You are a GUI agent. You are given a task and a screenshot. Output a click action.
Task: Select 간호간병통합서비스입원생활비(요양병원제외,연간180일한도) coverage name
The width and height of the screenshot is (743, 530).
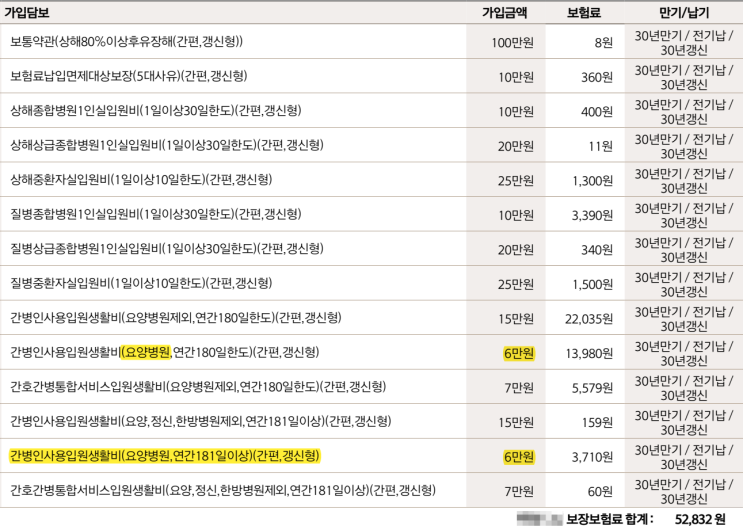[198, 387]
